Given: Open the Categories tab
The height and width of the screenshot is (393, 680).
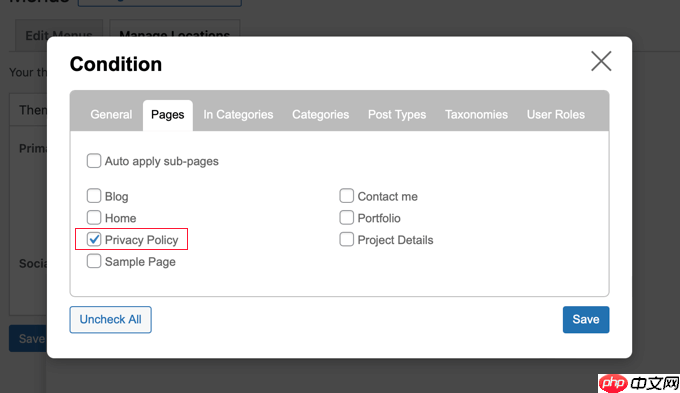Looking at the screenshot, I should 320,115.
